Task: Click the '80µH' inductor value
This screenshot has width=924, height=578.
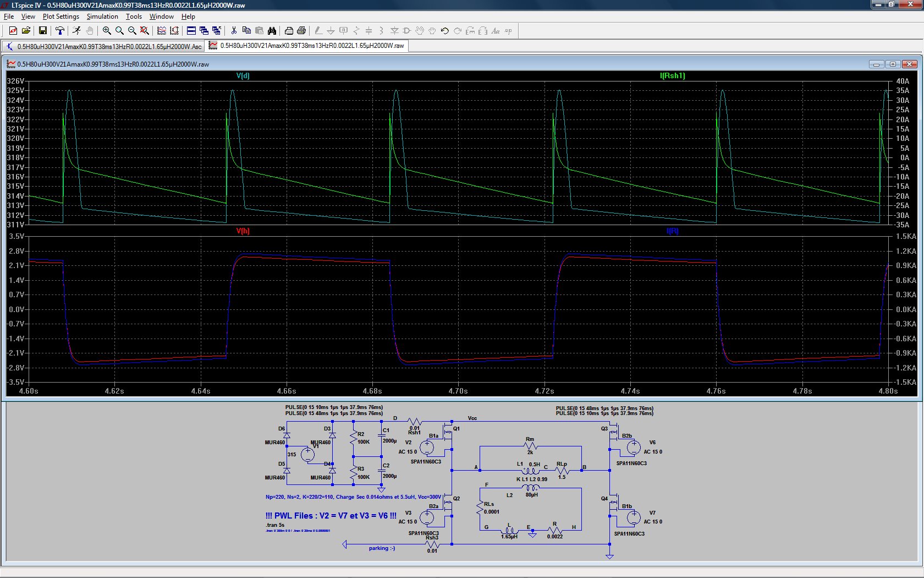Action: [531, 495]
